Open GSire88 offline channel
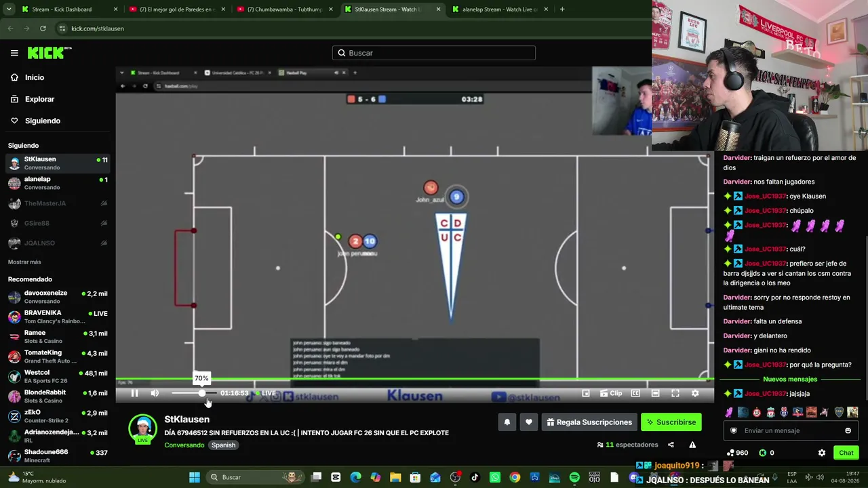 tap(57, 223)
